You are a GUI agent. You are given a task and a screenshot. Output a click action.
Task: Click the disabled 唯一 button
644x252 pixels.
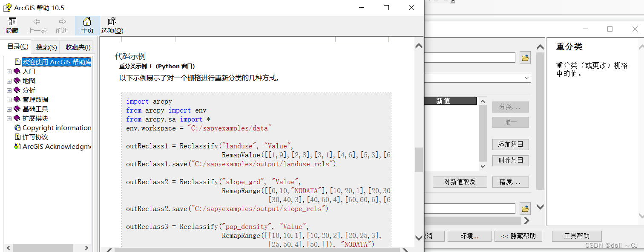pos(511,122)
